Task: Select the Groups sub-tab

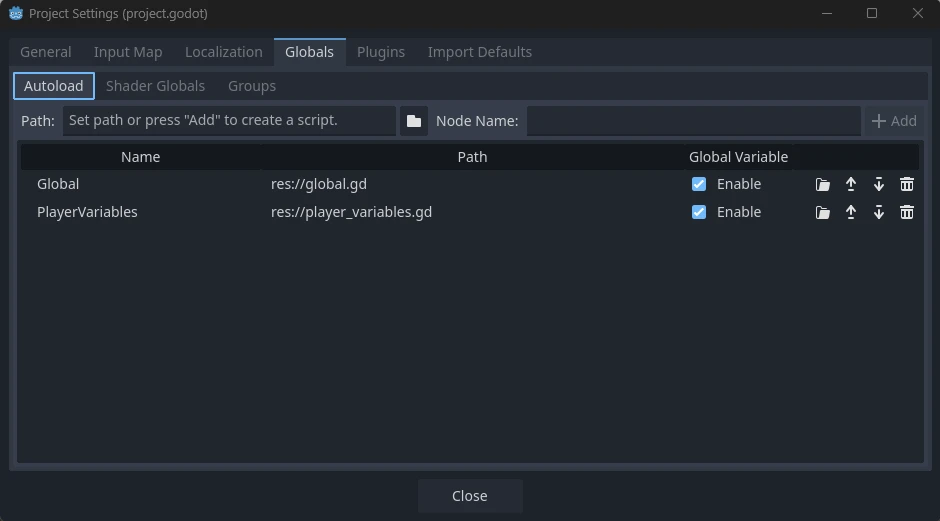Action: pyautogui.click(x=252, y=86)
